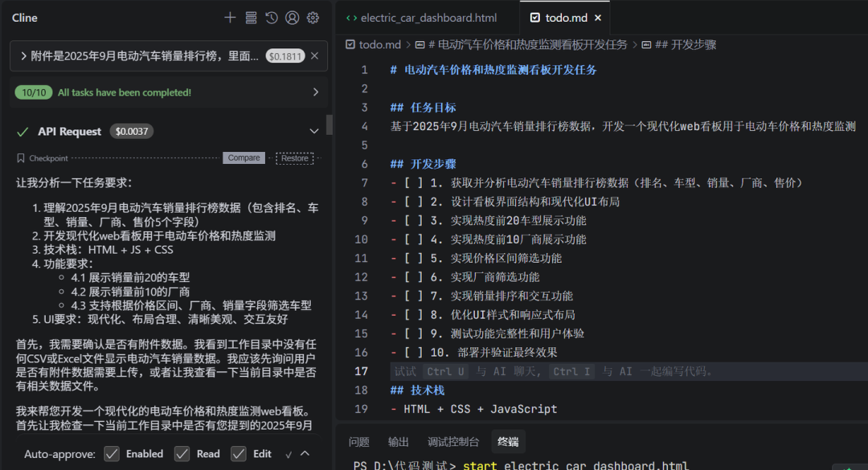Expand the task description chevron

point(23,56)
